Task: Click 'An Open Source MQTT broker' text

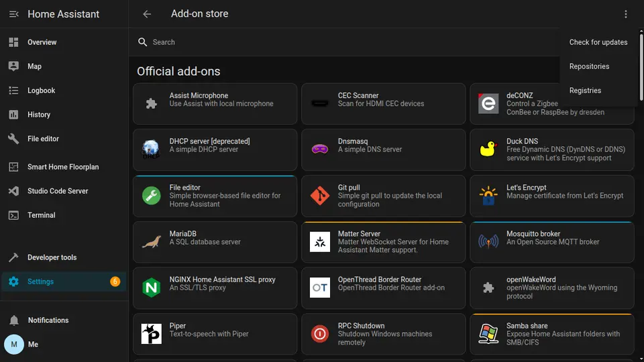Action: (553, 242)
